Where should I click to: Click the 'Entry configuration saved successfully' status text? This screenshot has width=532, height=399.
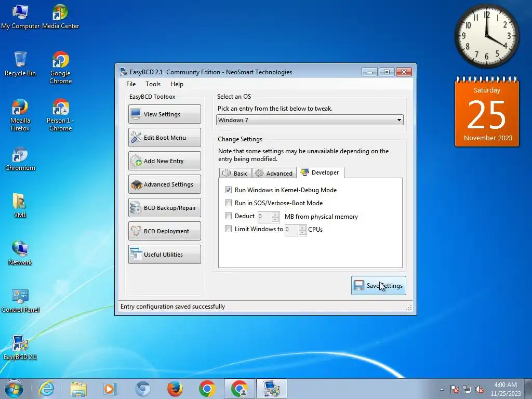tap(172, 307)
